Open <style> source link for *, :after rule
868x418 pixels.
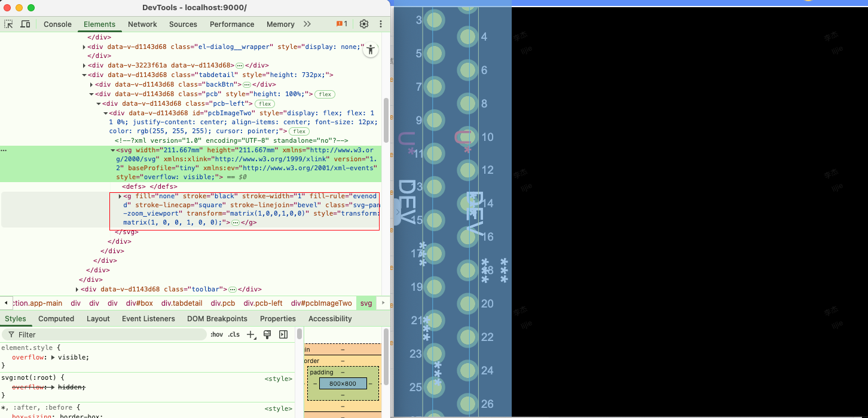[279, 408]
